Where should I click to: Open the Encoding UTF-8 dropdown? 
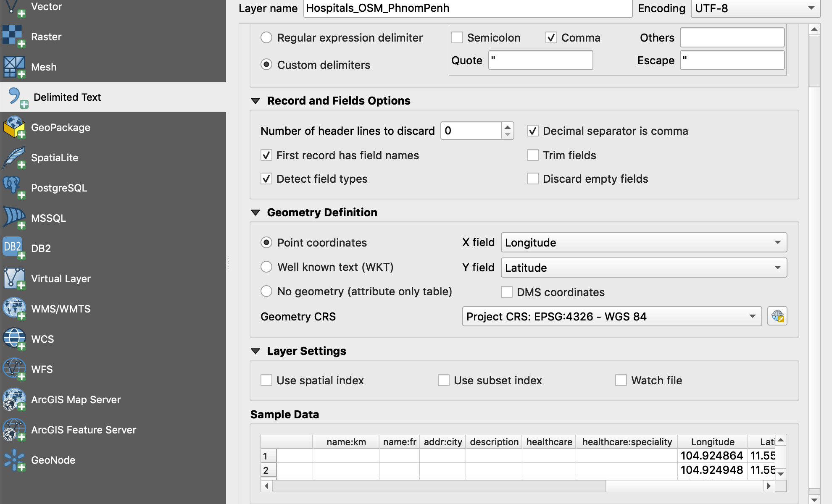point(756,8)
